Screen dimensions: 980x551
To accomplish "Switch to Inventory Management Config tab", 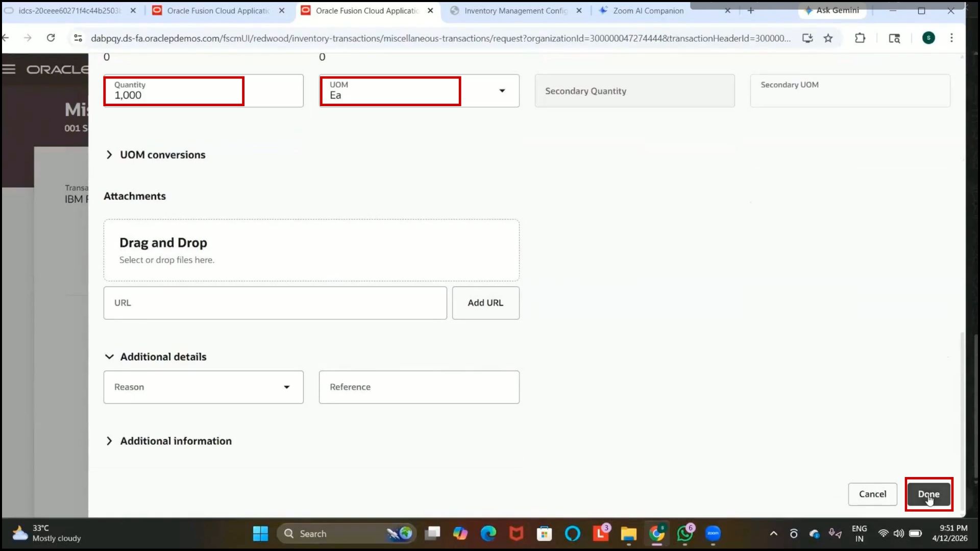I will click(x=516, y=11).
